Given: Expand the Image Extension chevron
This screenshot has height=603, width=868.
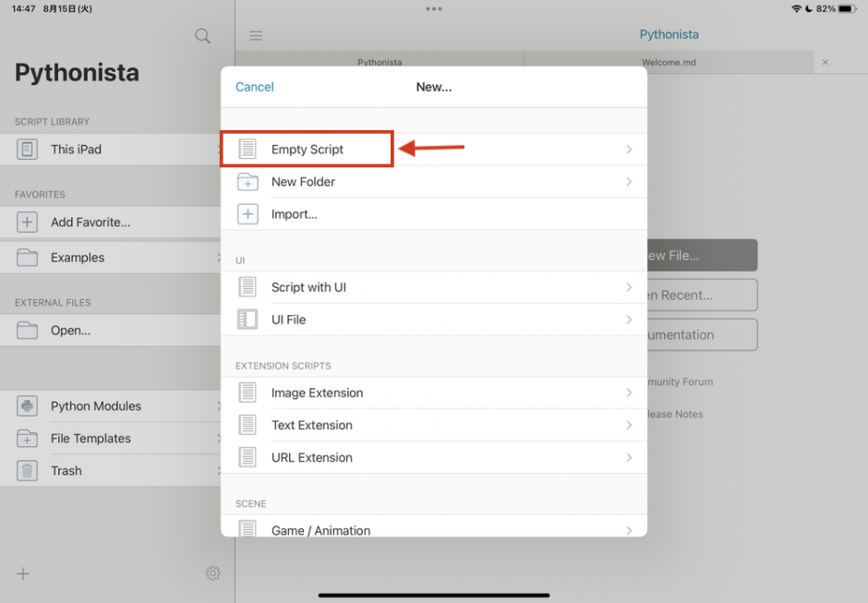Looking at the screenshot, I should tap(629, 392).
